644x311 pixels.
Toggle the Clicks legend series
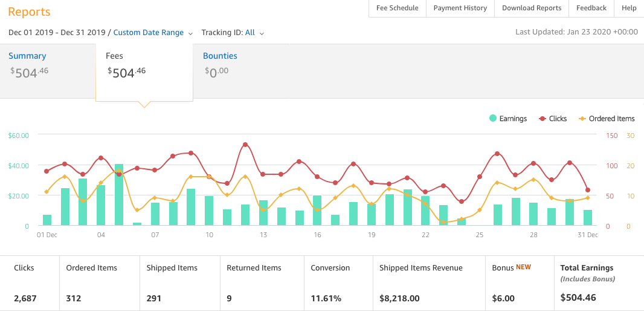click(552, 119)
